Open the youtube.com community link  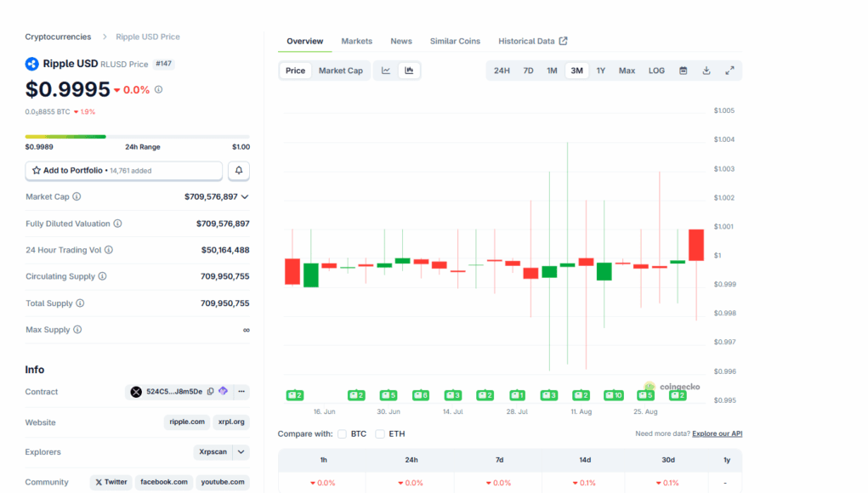point(223,483)
